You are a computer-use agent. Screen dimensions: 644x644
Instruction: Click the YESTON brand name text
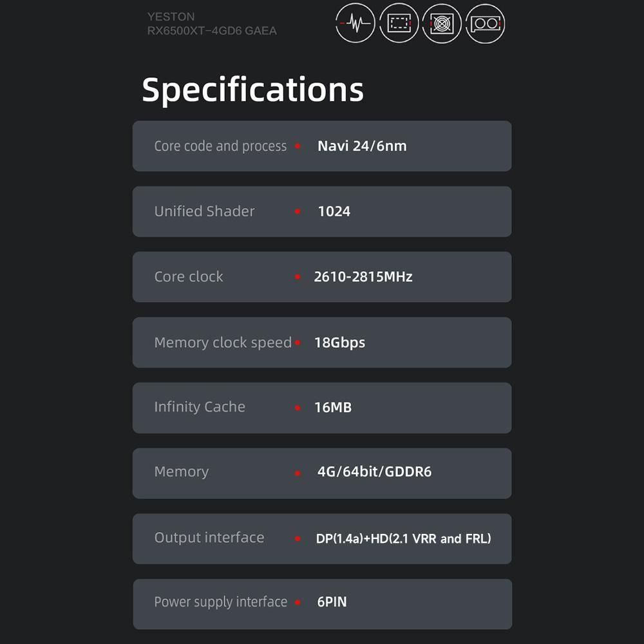[171, 17]
